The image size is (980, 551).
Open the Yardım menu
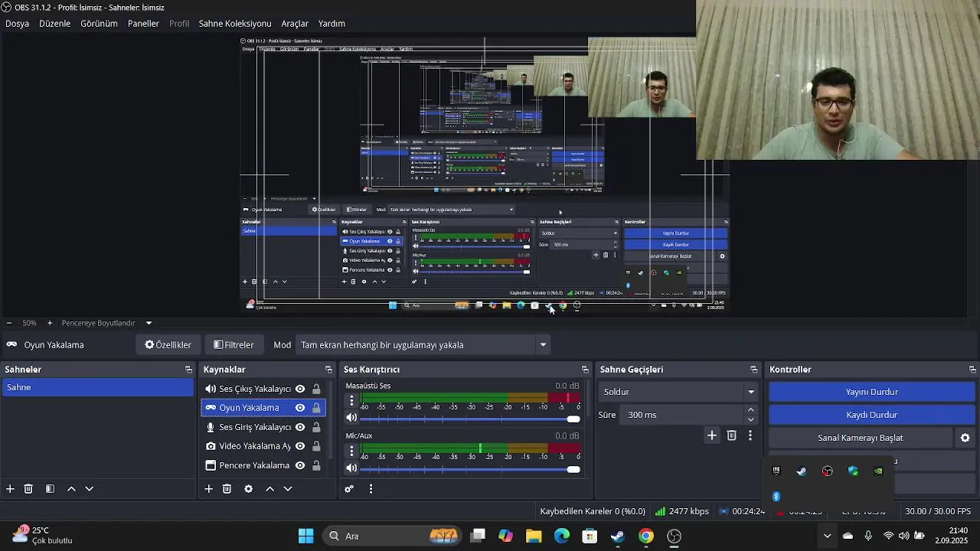pyautogui.click(x=332, y=24)
